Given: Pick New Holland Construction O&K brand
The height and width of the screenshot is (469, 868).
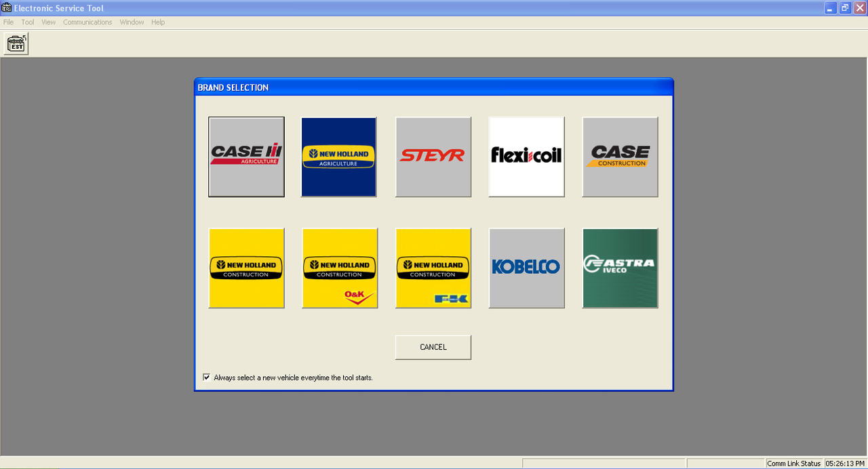Looking at the screenshot, I should pos(339,268).
